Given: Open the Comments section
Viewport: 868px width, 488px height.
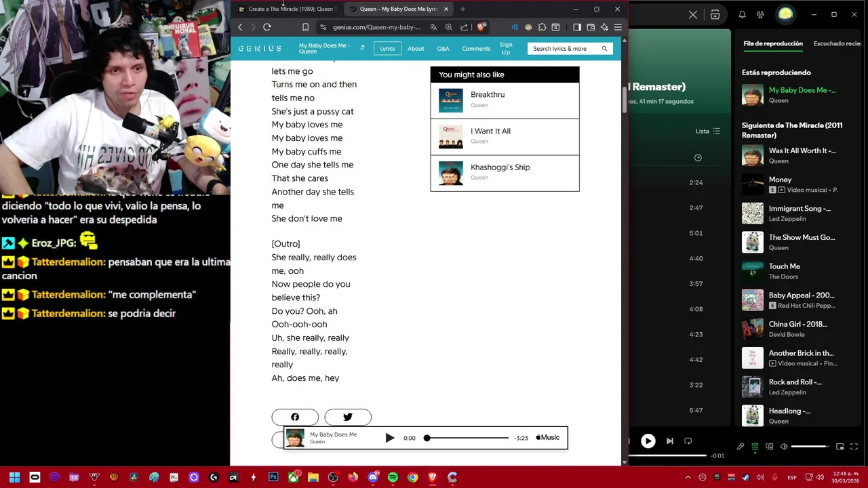Looking at the screenshot, I should [476, 49].
